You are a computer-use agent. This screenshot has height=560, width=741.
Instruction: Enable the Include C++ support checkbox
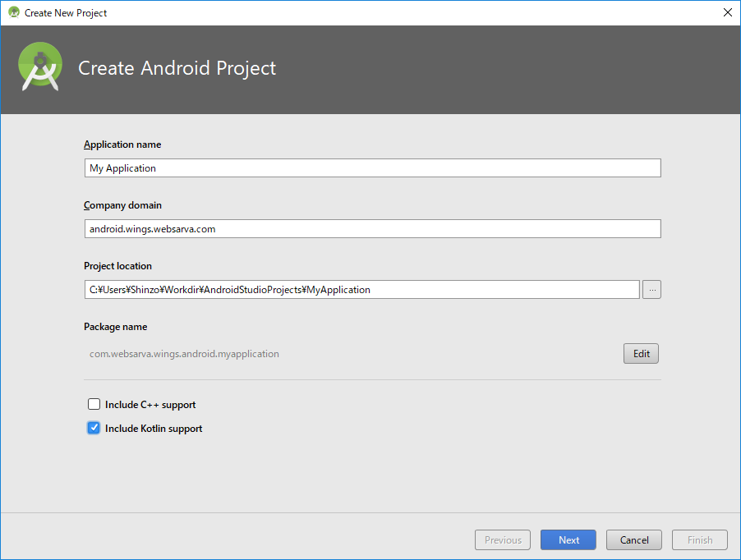tap(94, 404)
